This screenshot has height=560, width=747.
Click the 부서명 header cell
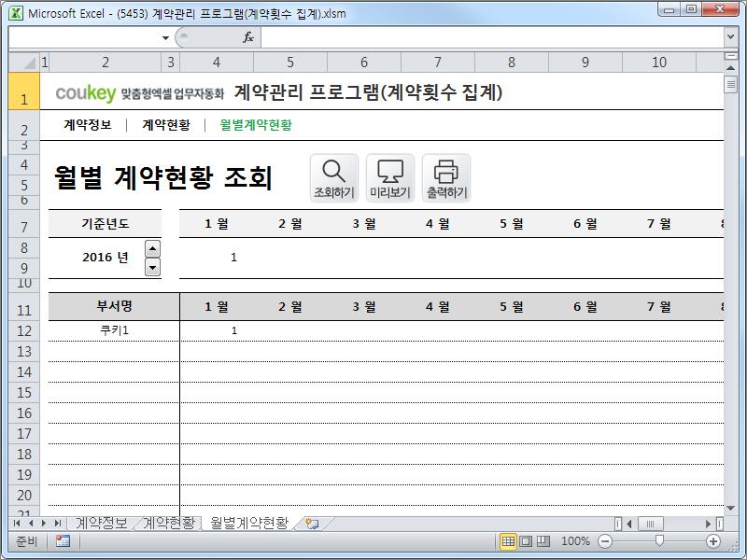tap(114, 306)
